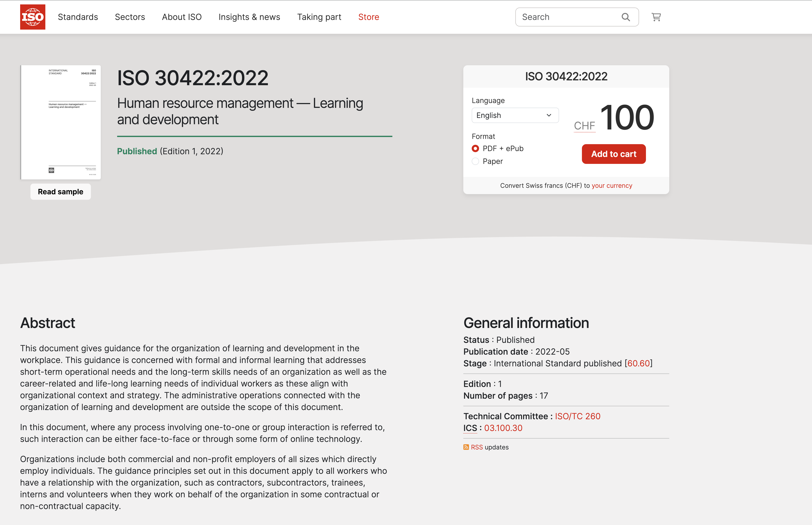This screenshot has height=525, width=812.
Task: Open the Insights & news menu
Action: (x=249, y=17)
